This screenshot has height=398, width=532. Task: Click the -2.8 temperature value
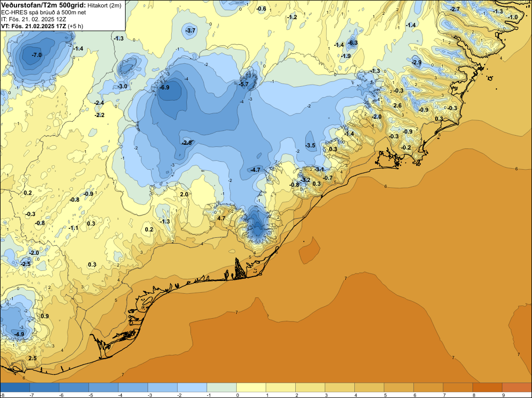(x=187, y=143)
